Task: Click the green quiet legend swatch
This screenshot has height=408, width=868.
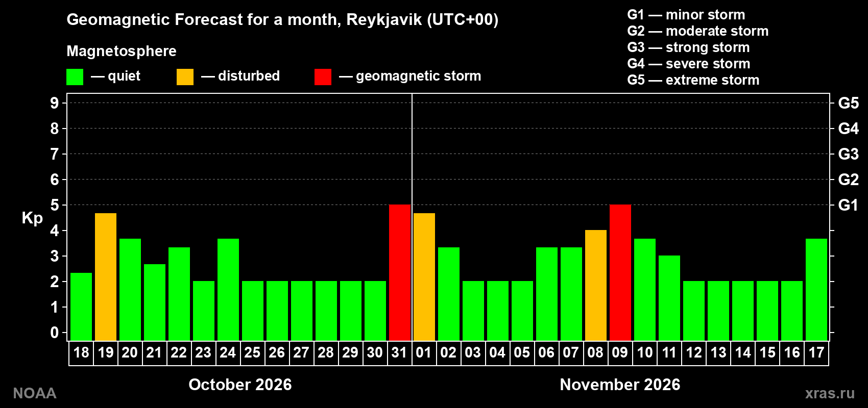Action: (75, 77)
